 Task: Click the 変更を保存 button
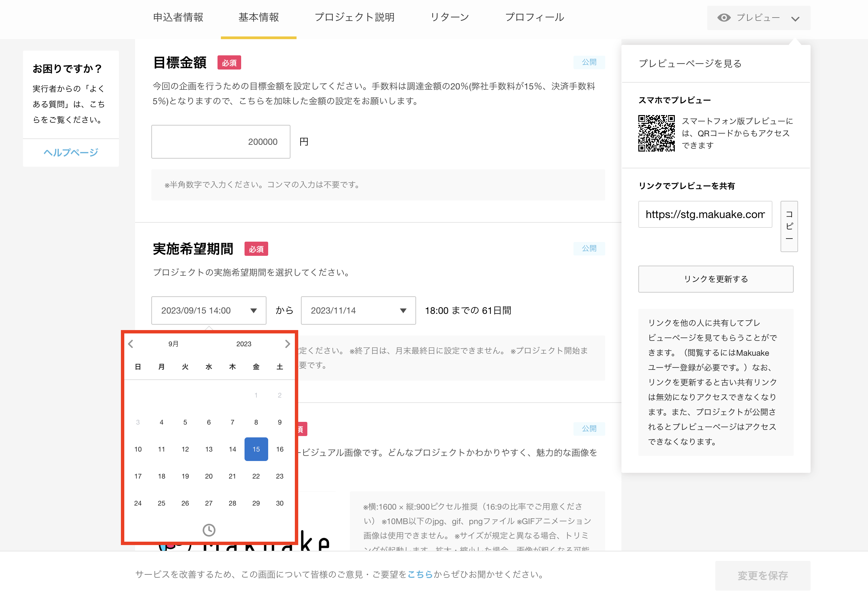pyautogui.click(x=762, y=575)
